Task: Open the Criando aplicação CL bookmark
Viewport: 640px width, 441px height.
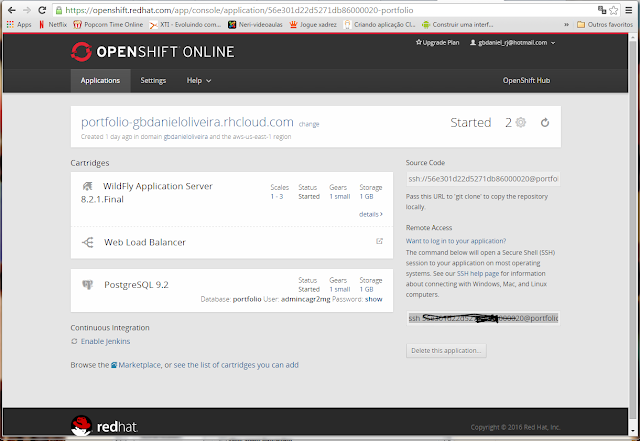Action: 380,24
